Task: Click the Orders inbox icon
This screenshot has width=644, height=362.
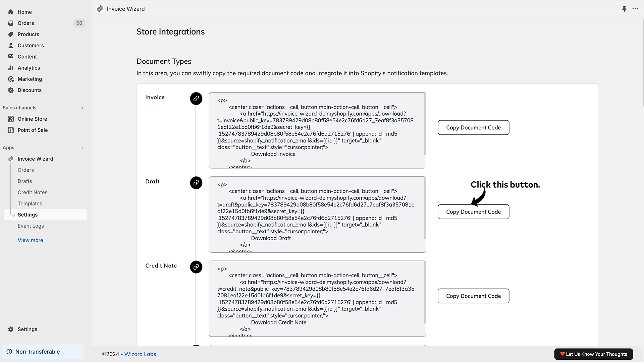Action: click(11, 23)
